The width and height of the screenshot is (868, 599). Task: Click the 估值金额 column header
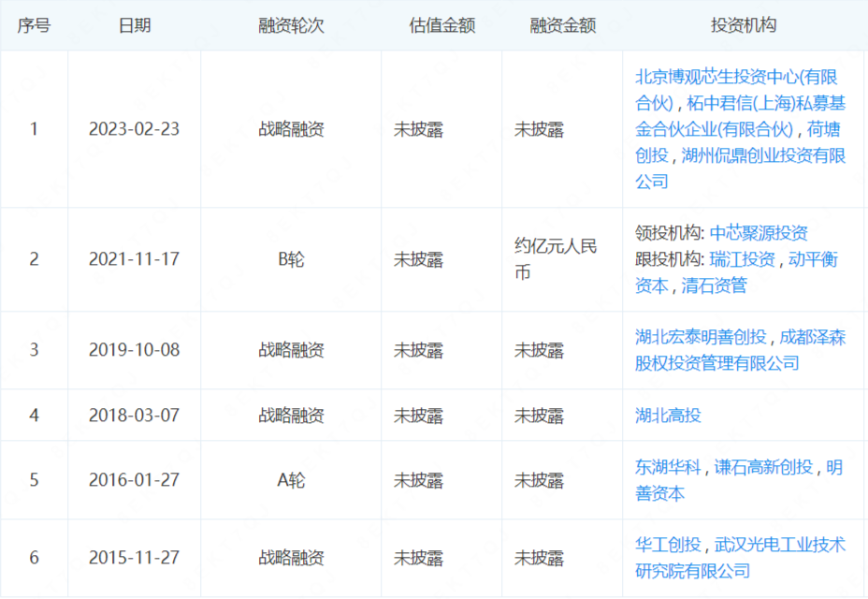441,25
